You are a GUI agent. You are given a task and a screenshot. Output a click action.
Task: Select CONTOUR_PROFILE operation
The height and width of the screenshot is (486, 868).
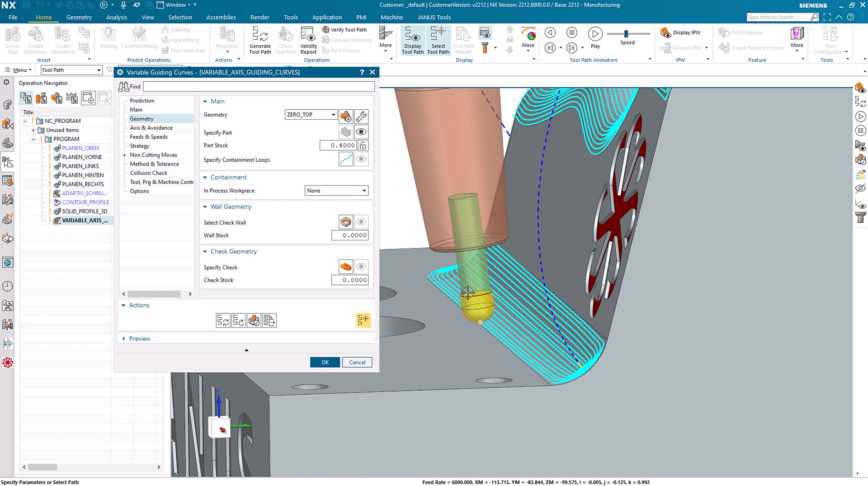tap(85, 202)
